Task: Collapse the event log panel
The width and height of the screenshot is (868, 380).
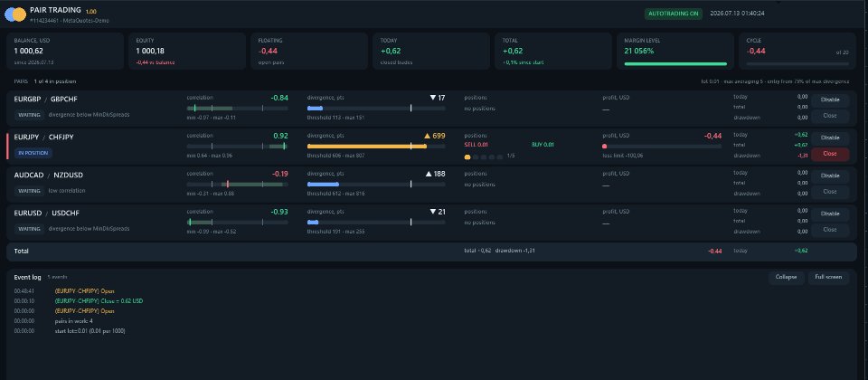Action: tap(786, 277)
